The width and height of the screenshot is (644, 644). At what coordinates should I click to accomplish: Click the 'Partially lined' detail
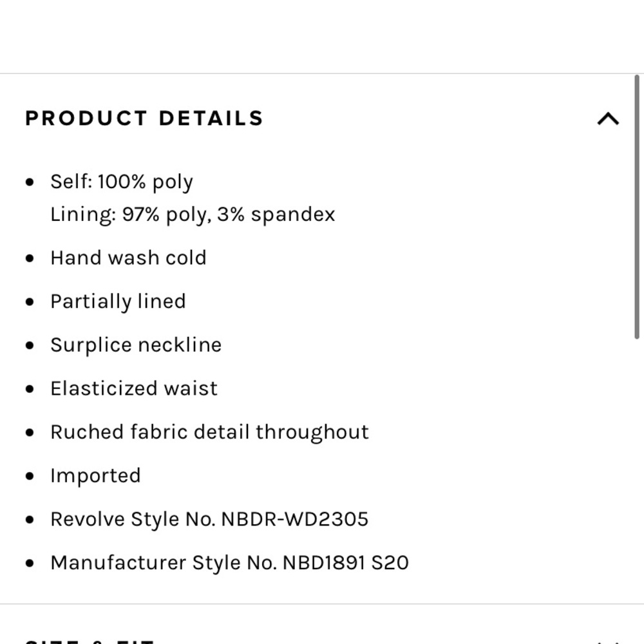pos(118,301)
